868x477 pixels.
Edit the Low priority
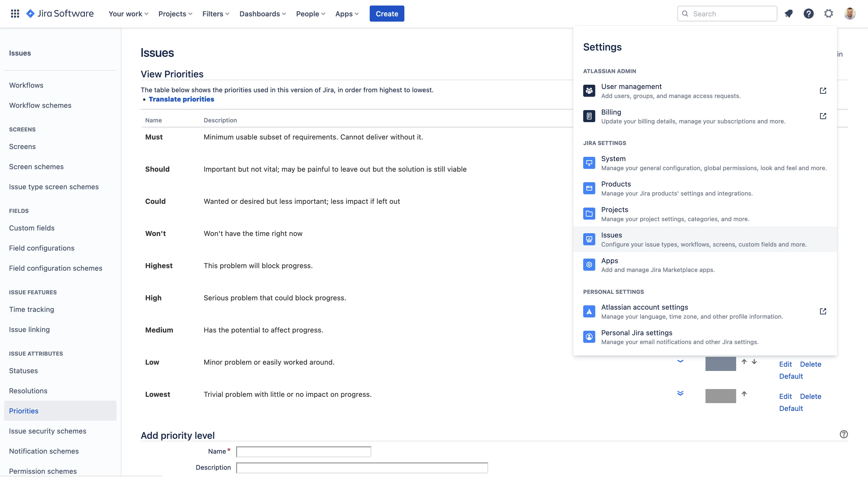click(x=785, y=364)
